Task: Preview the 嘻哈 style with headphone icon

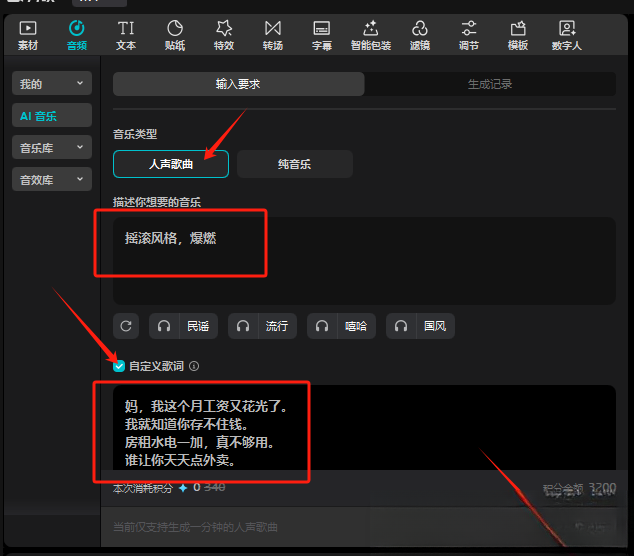Action: (322, 326)
